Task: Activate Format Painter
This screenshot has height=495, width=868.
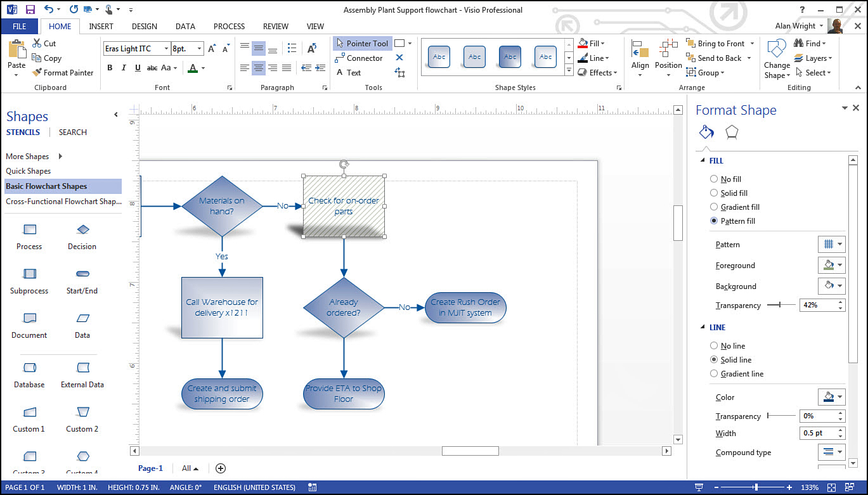Action: 62,73
